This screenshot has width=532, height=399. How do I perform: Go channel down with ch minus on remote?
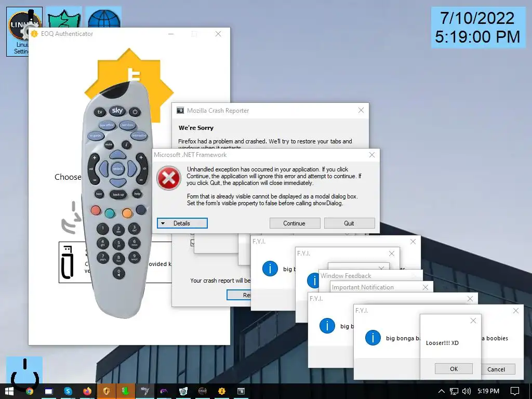point(141,179)
